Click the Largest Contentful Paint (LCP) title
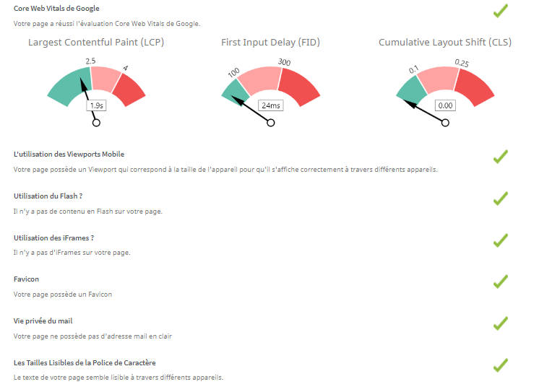Screen dimensions: 539x392 pyautogui.click(x=96, y=43)
